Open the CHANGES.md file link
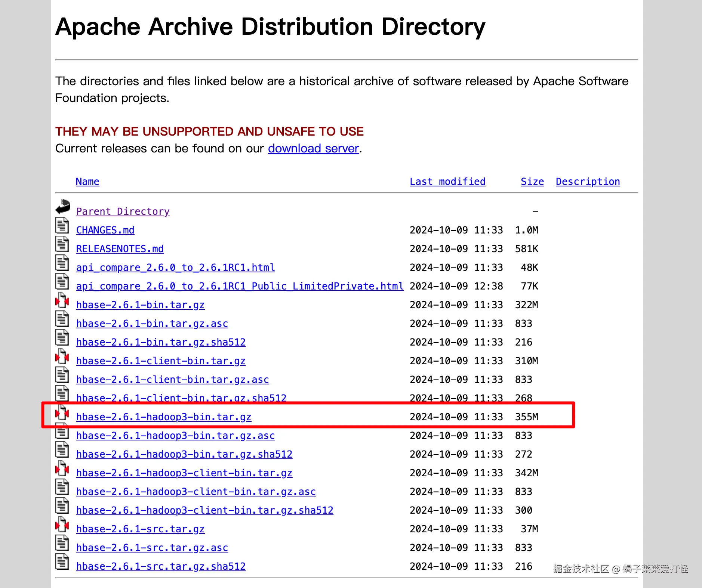 click(x=105, y=230)
